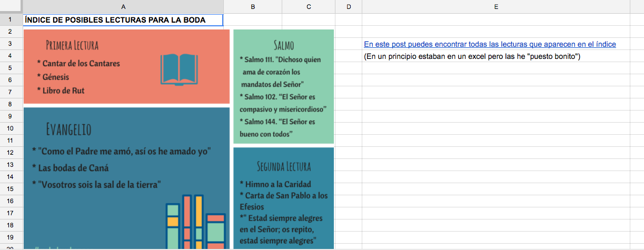Image resolution: width=644 pixels, height=250 pixels.
Task: Click row header number 10
Action: [x=11, y=128]
